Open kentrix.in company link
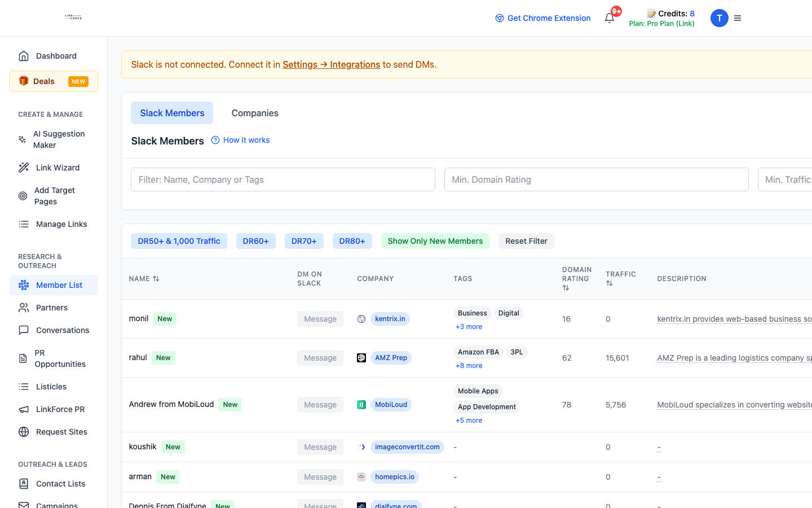812x508 pixels. click(x=390, y=319)
